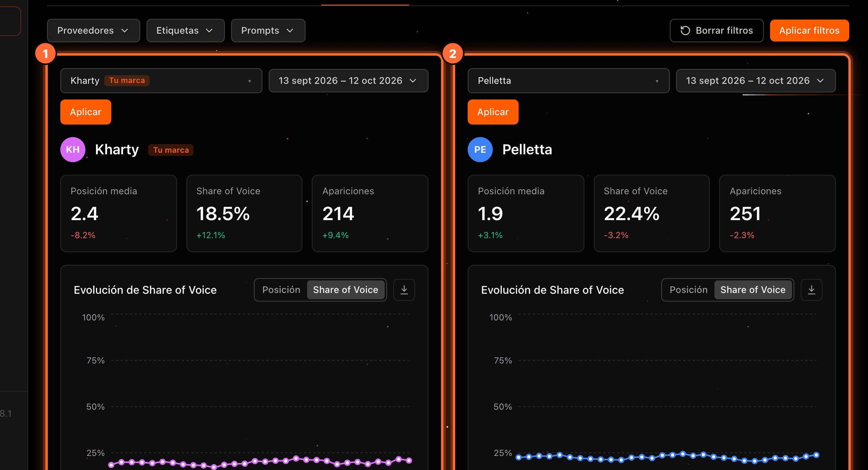868x470 pixels.
Task: Click Kharty's Share of Voice 18.5% card
Action: click(244, 213)
